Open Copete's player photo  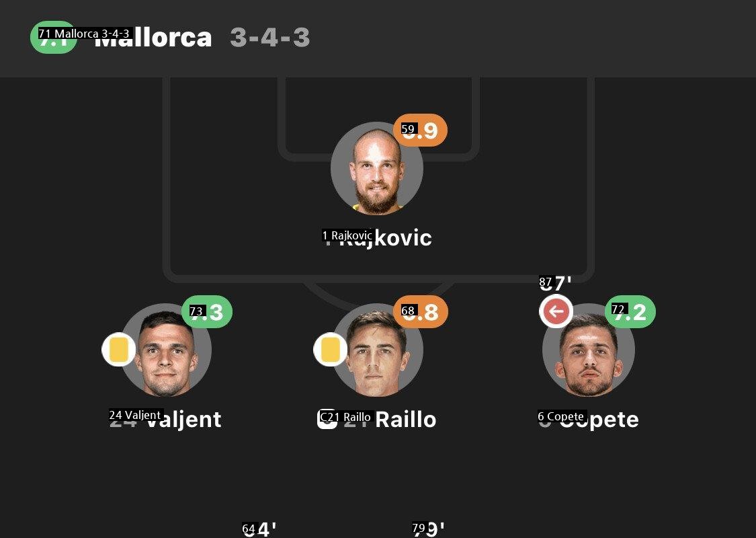pyautogui.click(x=589, y=351)
